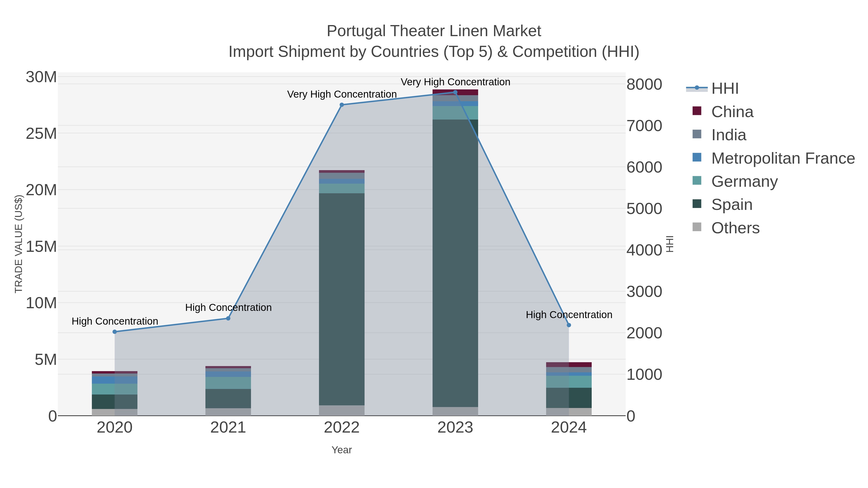Click the 'Very High Concentration' label above 2022
This screenshot has height=488, width=868.
click(342, 94)
